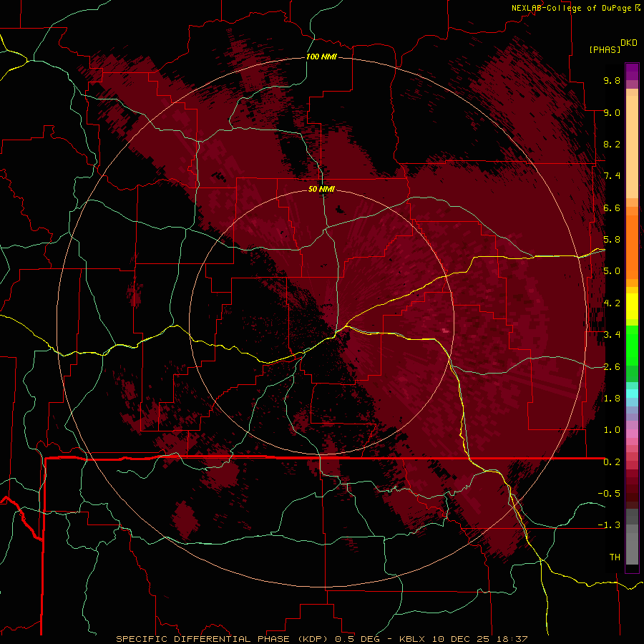Click the pink band of the color scale
This screenshot has width=644, height=644.
tap(632, 434)
